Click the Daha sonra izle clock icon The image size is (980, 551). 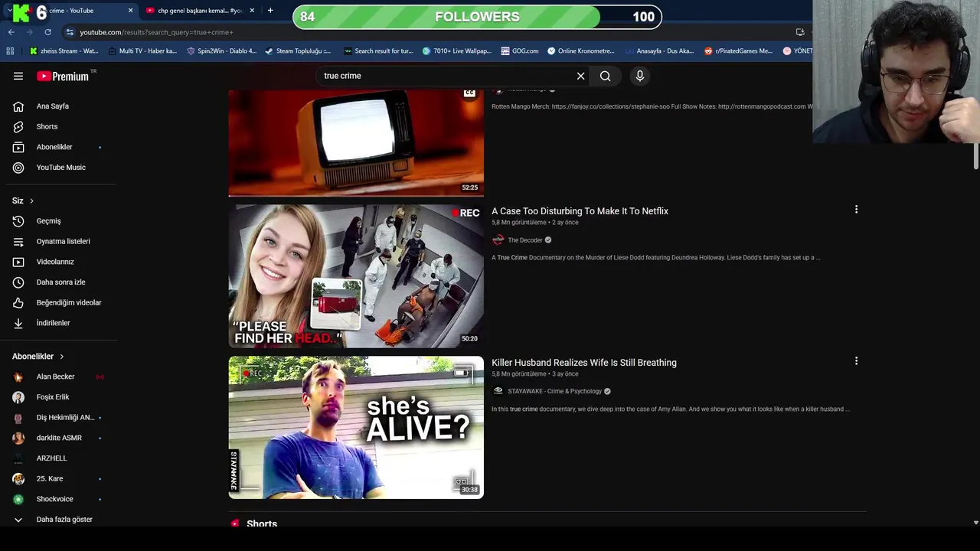click(18, 282)
